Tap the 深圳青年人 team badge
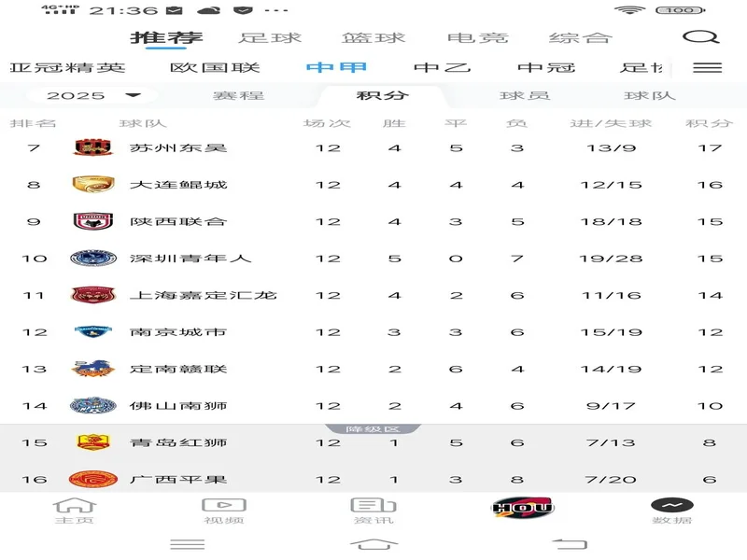747x560 pixels. tap(92, 259)
